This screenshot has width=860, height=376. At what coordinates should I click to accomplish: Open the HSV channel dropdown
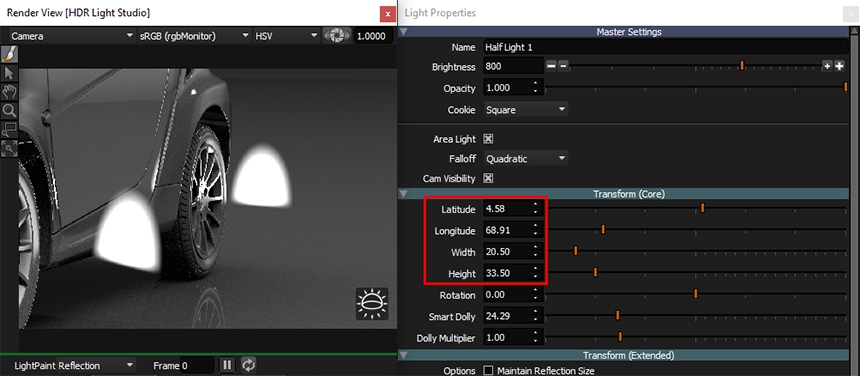click(286, 36)
